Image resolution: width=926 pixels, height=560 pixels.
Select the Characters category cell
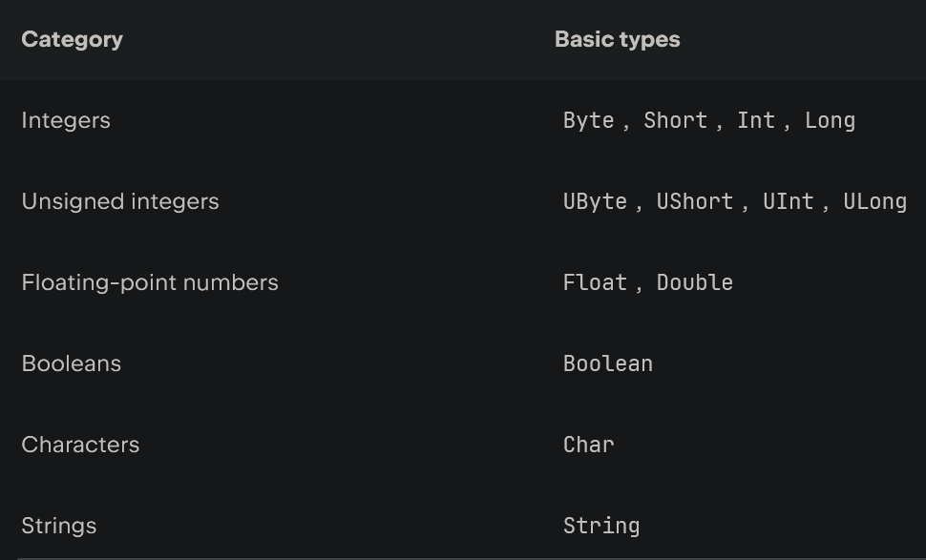[80, 445]
